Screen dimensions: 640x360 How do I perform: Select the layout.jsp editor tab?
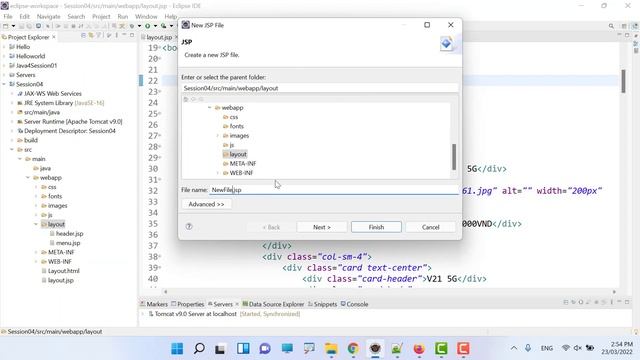159,37
